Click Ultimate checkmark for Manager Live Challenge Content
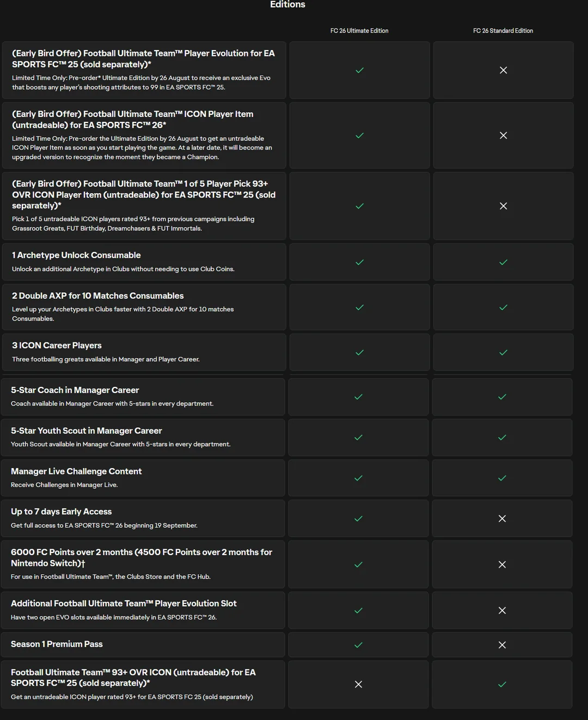Image resolution: width=588 pixels, height=720 pixels. point(358,478)
